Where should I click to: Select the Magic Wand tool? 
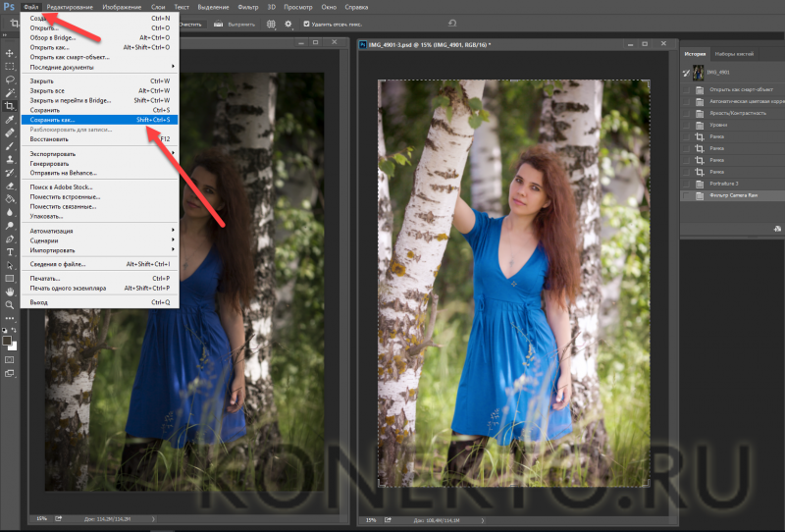10,92
